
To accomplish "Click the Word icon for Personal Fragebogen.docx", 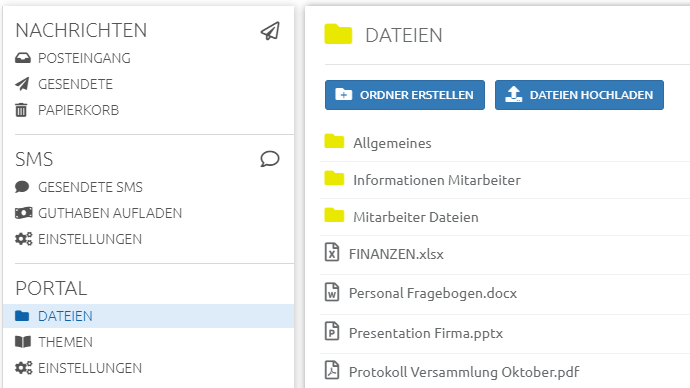I will [332, 292].
